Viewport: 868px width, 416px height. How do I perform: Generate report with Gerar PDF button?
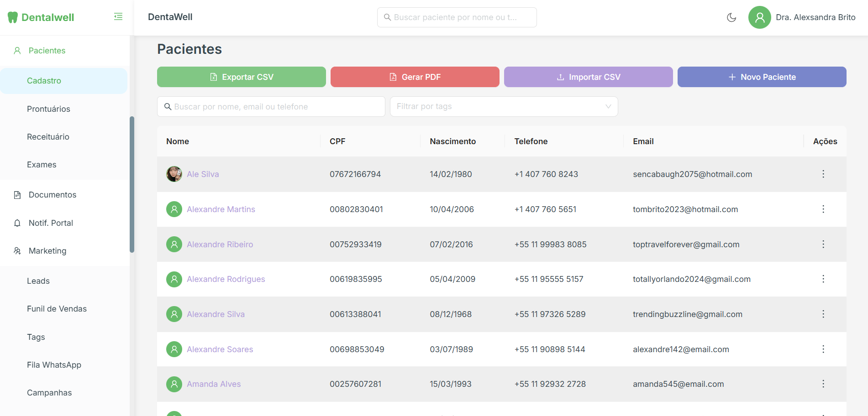tap(415, 77)
